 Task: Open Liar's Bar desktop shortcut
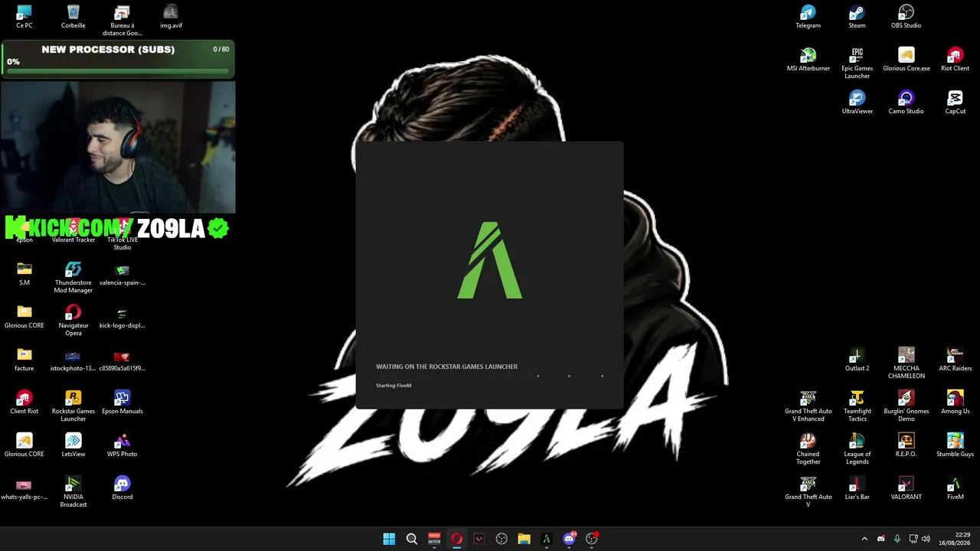pyautogui.click(x=857, y=488)
